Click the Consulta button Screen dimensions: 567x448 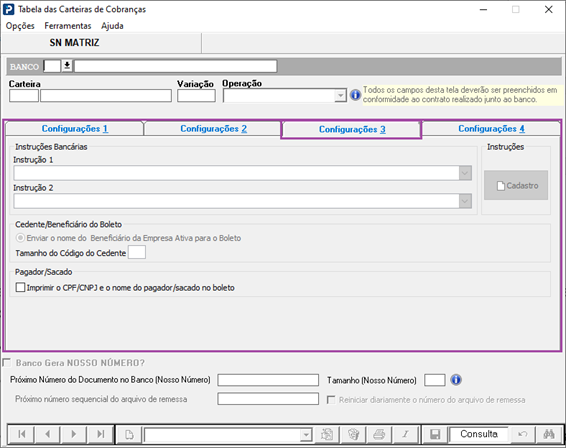[479, 434]
